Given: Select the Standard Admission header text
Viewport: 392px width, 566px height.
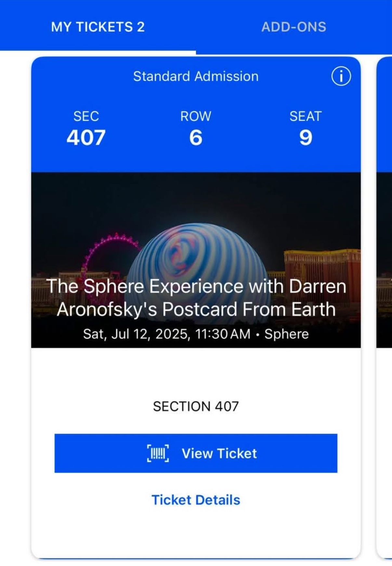Looking at the screenshot, I should [196, 76].
